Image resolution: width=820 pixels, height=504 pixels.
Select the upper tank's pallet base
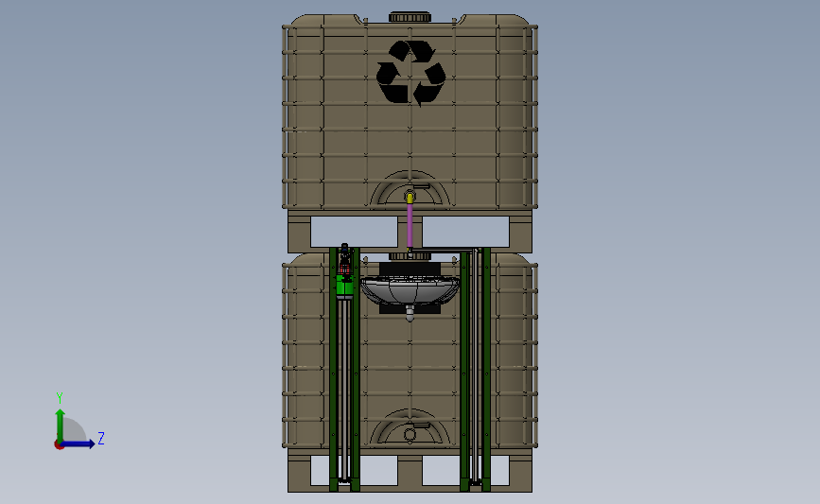pos(410,232)
